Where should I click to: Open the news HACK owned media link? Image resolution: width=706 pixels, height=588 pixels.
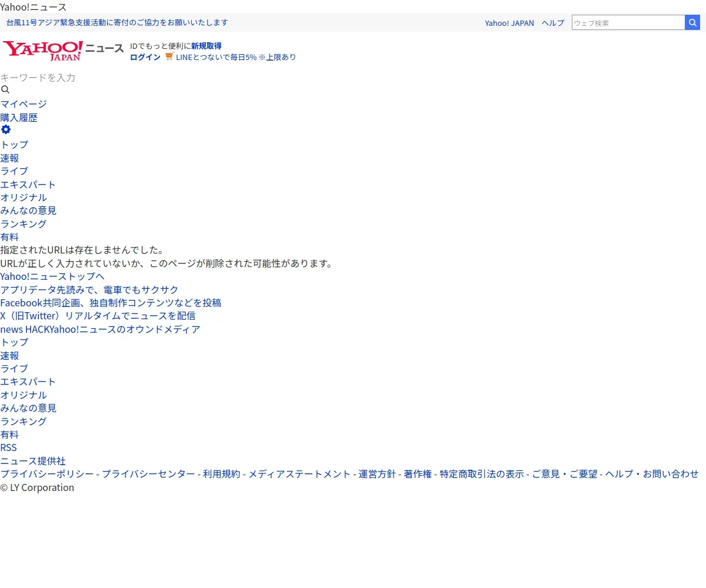100,329
